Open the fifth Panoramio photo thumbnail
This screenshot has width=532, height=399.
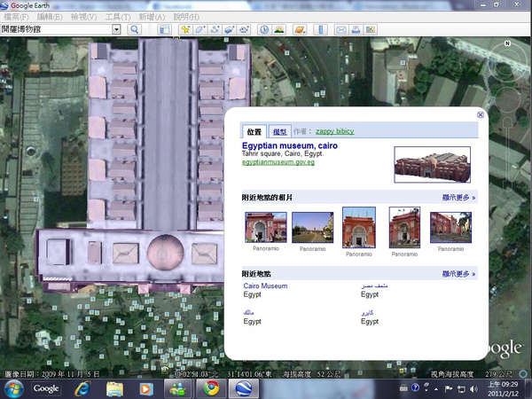pyautogui.click(x=450, y=227)
